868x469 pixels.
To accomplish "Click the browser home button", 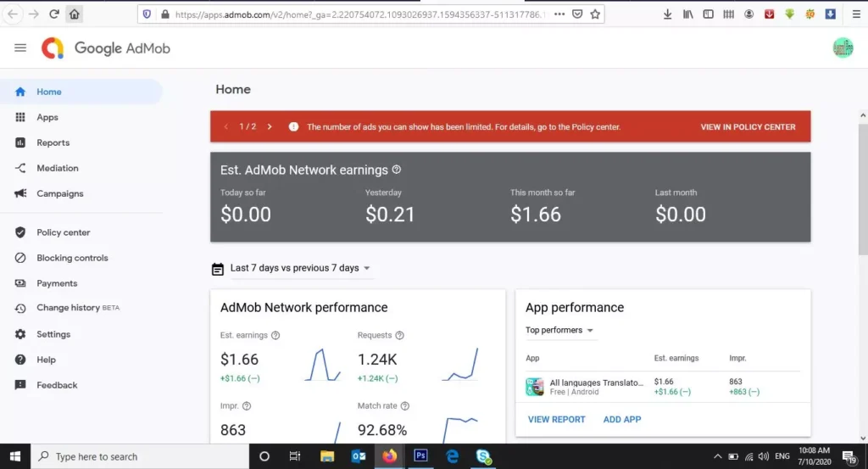I will [x=75, y=14].
